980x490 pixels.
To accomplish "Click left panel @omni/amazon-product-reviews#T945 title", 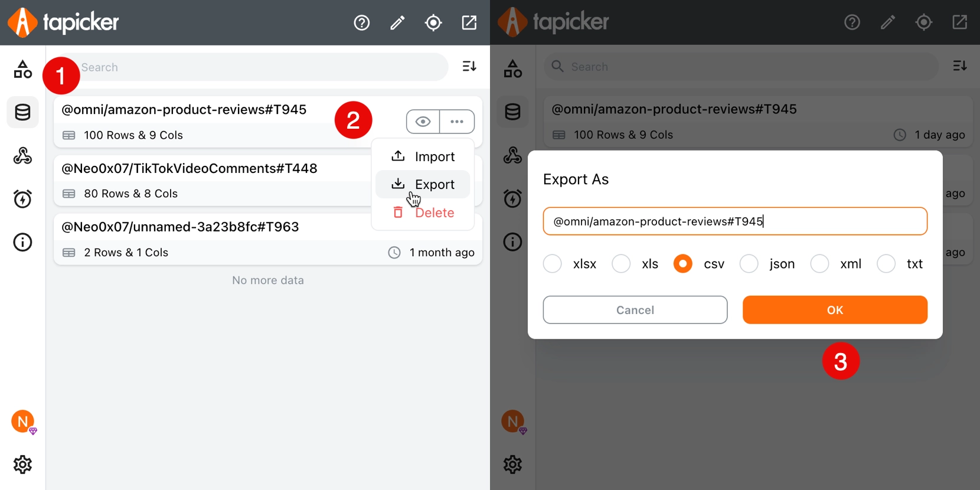I will 184,110.
